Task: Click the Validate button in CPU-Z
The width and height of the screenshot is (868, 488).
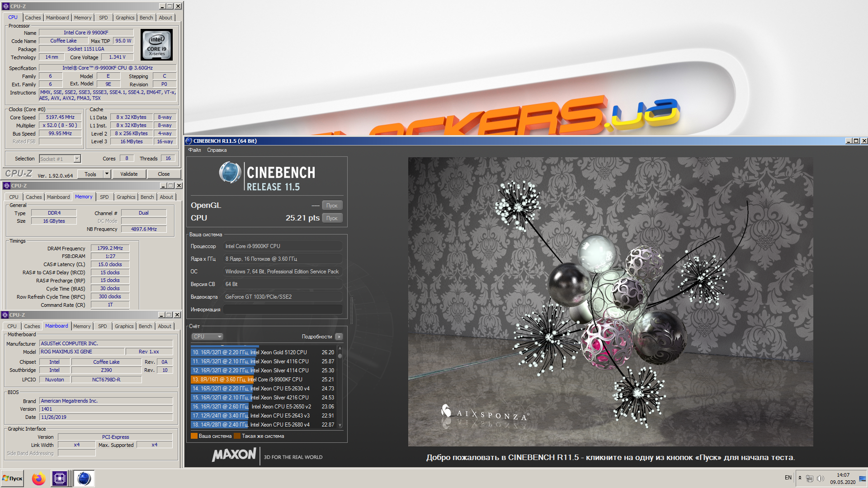Action: (129, 174)
